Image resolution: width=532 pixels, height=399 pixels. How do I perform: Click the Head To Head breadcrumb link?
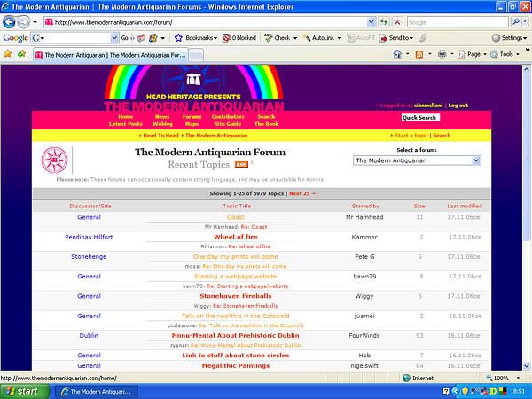point(160,136)
